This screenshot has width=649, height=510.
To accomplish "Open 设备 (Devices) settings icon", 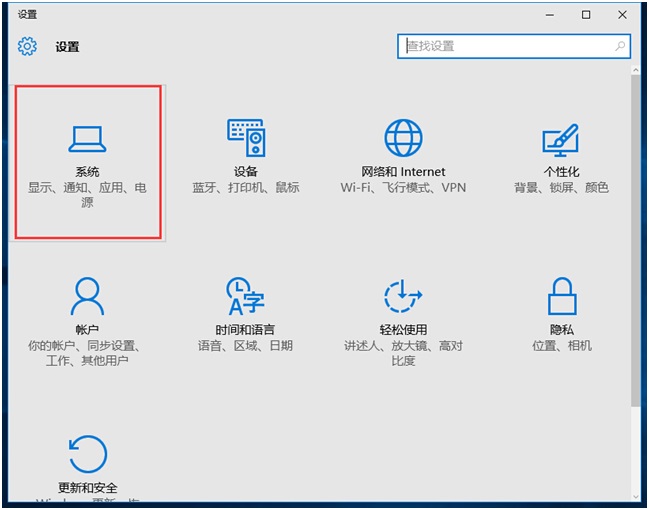I will (x=245, y=137).
